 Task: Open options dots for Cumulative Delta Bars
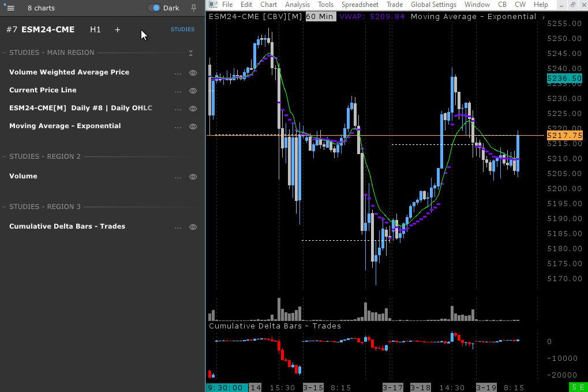tap(178, 227)
